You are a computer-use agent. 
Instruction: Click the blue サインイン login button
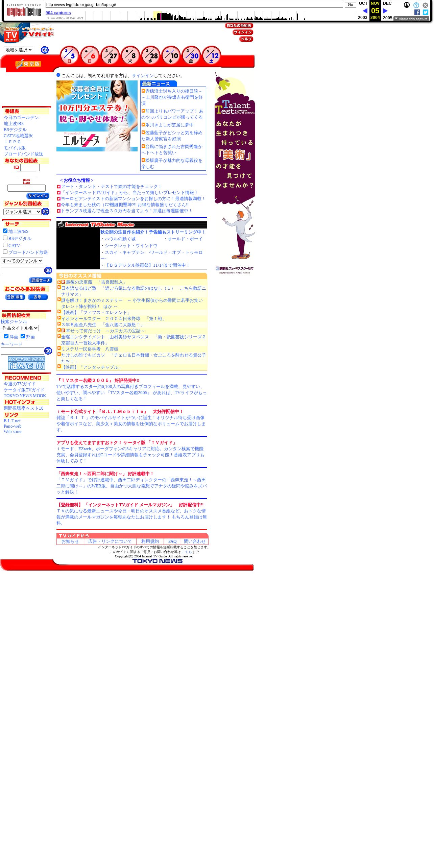[38, 196]
